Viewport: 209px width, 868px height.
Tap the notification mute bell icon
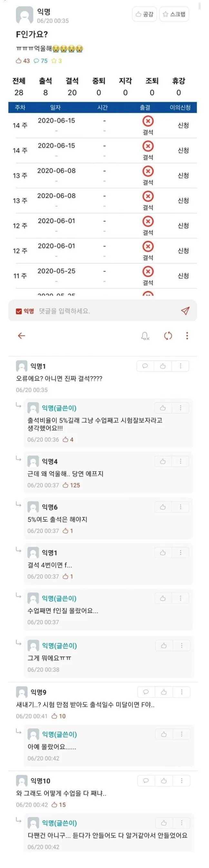[145, 336]
